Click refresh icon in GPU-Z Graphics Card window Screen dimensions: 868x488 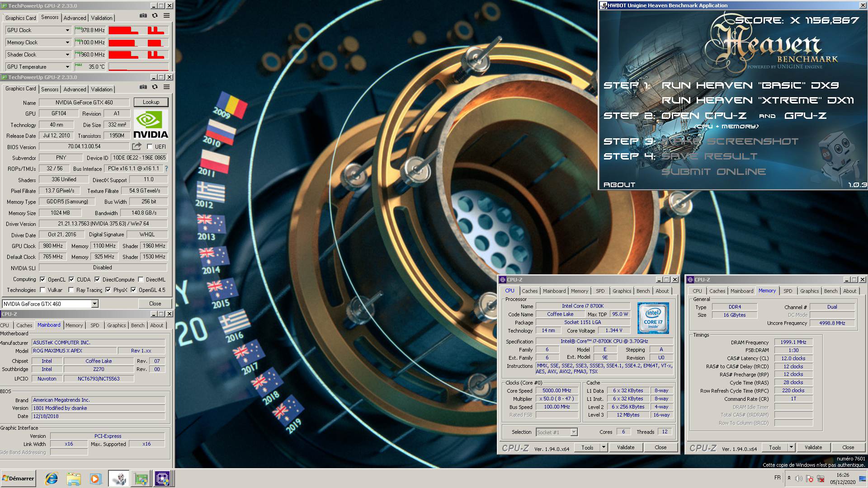155,87
